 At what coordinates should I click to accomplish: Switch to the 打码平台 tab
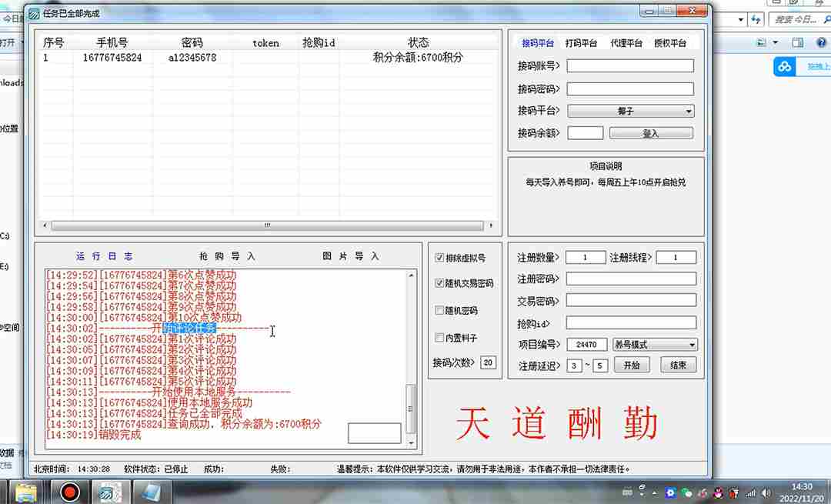(581, 43)
